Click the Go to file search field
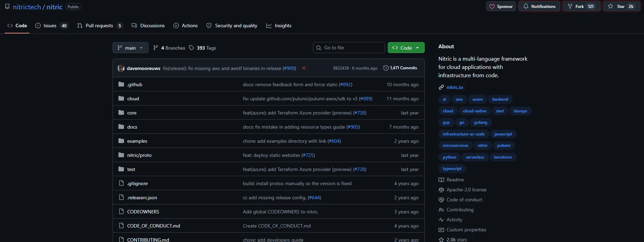The height and width of the screenshot is (242, 644). coord(349,48)
